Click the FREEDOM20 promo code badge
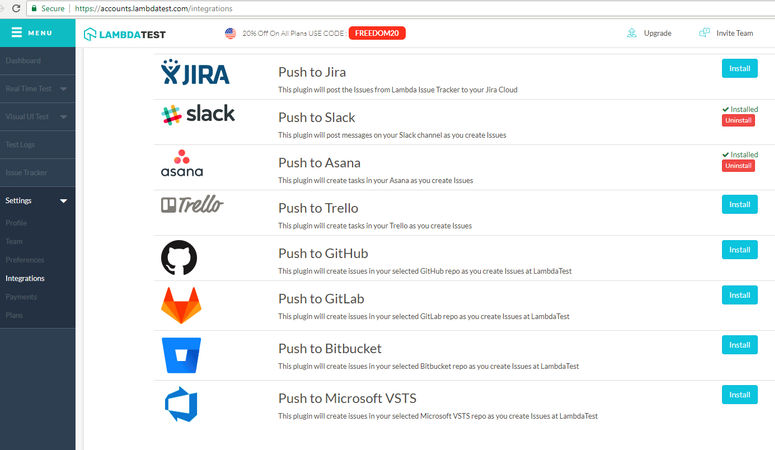The height and width of the screenshot is (450, 775). (377, 33)
